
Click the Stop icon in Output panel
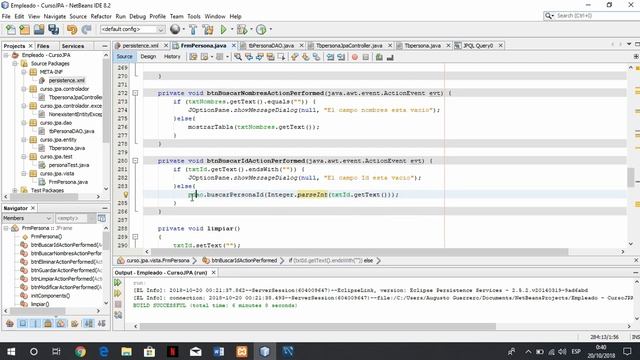(118, 304)
